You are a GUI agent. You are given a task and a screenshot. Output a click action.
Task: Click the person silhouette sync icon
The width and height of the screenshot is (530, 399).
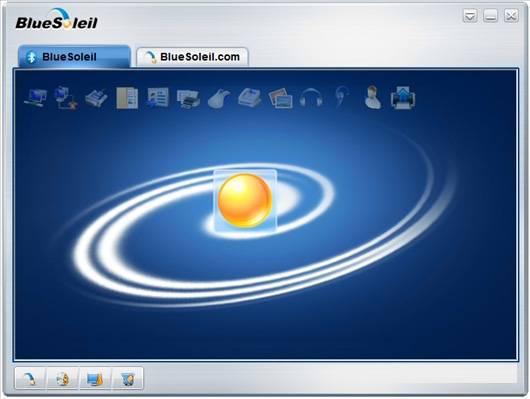(x=372, y=97)
